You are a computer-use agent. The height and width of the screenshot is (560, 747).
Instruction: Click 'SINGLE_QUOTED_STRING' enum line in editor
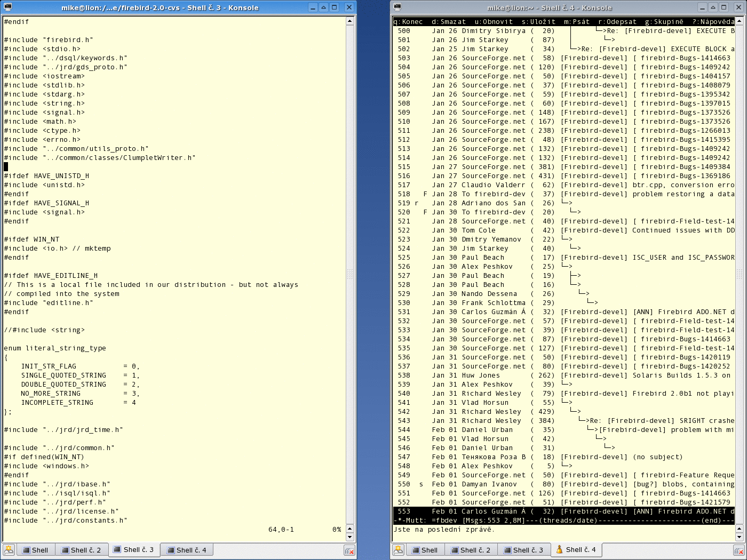[80, 375]
